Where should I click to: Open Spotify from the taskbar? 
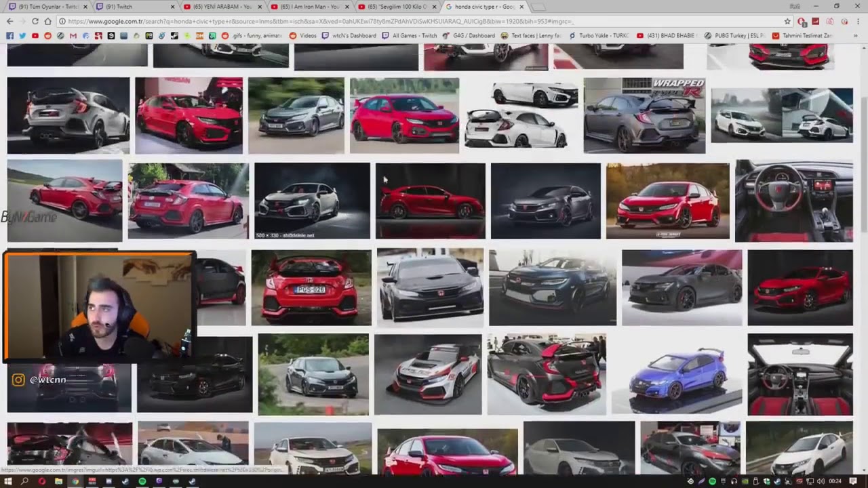click(x=142, y=481)
